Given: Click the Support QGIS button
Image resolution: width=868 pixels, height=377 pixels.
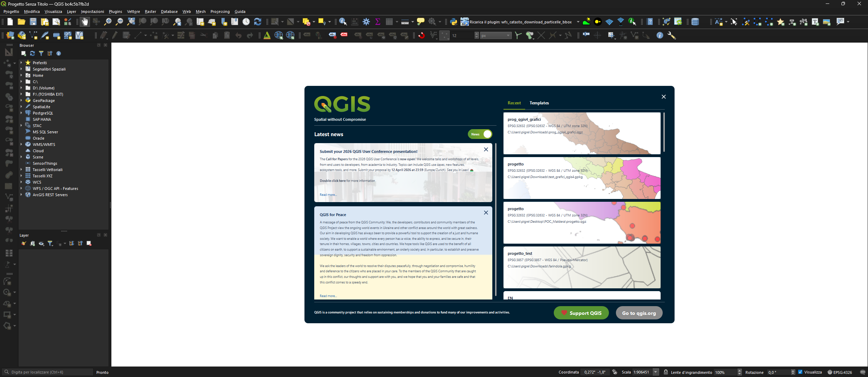Looking at the screenshot, I should coord(581,313).
